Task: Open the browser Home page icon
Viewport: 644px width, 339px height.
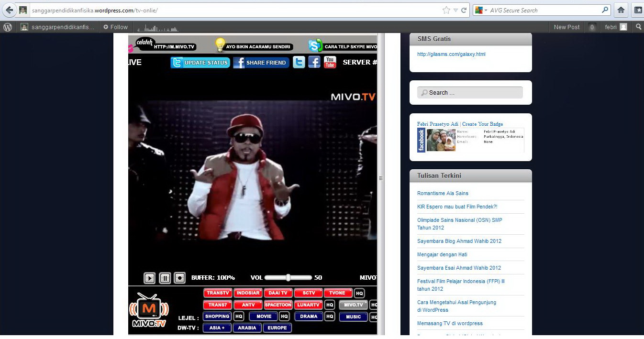Action: [621, 10]
